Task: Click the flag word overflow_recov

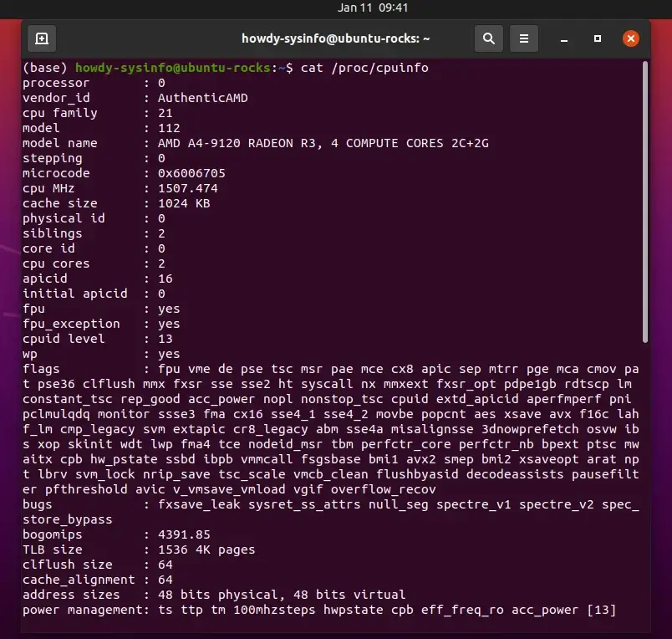Action: click(x=383, y=489)
